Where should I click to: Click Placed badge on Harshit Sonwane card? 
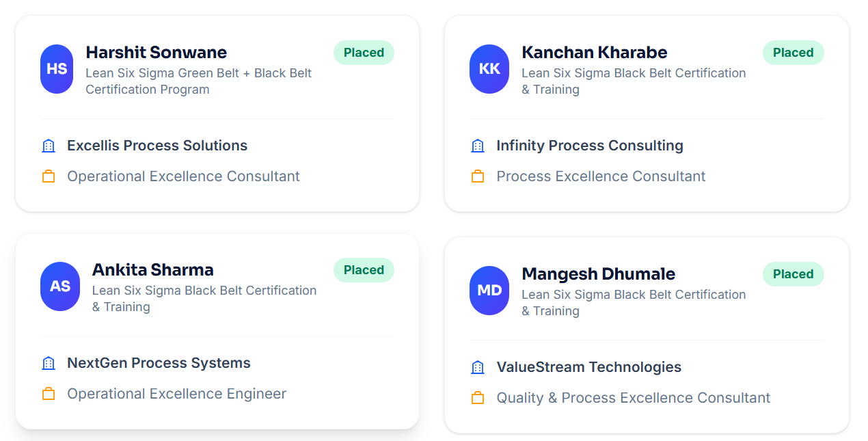364,53
